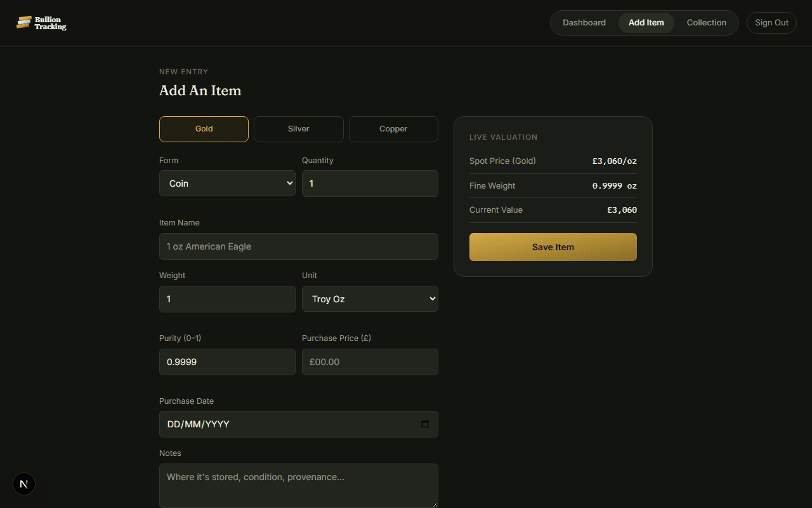Click the Spot Price value £3,060/oz
Screen dimensions: 812x508
(615, 161)
